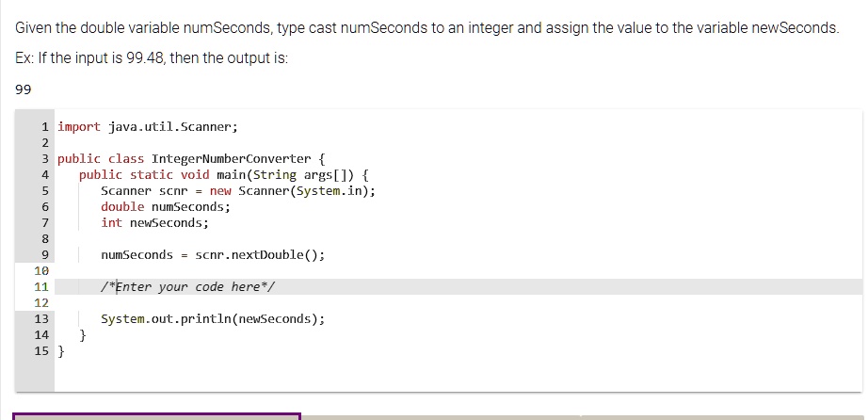Click the closing brace on line 14
The image size is (868, 420).
click(x=83, y=335)
